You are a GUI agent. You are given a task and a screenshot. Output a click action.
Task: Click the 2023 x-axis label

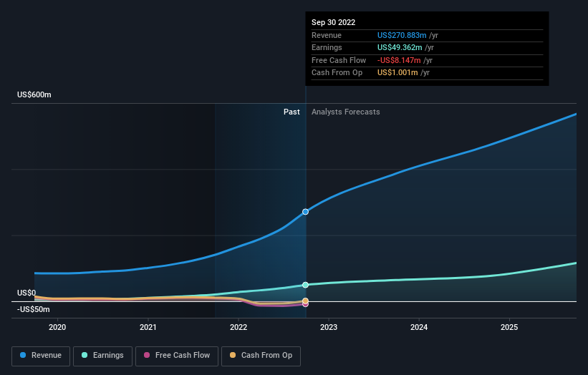(x=329, y=327)
